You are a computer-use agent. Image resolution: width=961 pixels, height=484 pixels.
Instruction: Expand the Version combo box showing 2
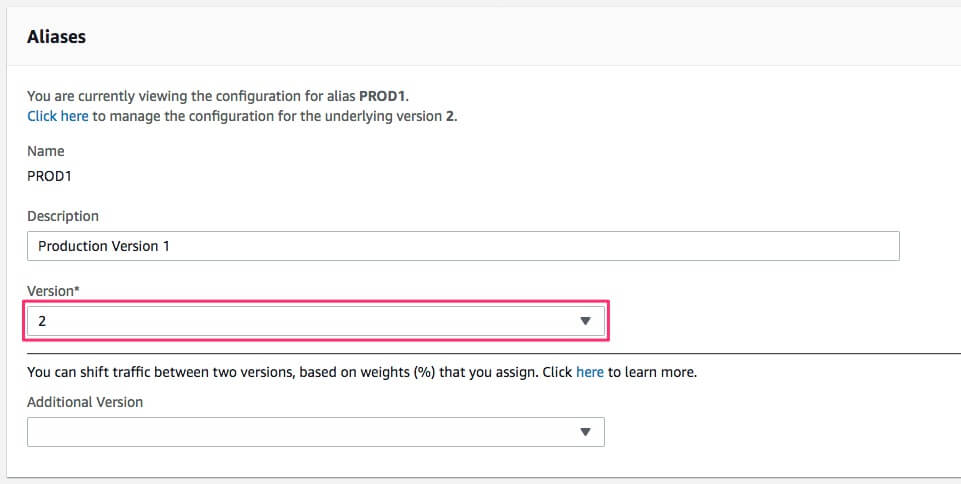point(300,322)
